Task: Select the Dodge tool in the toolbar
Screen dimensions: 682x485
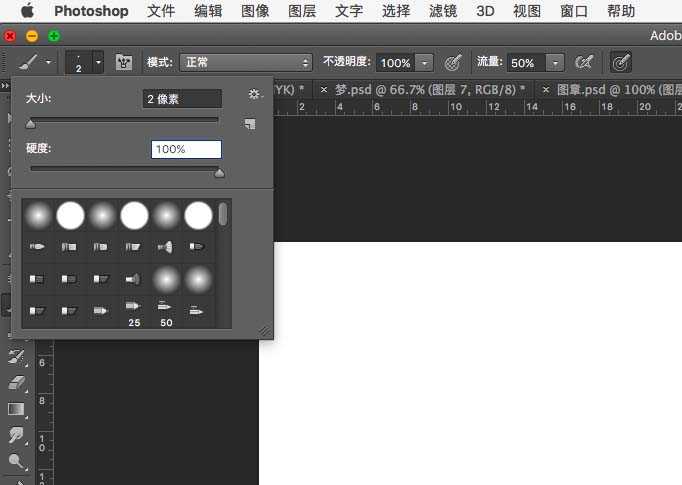Action: tap(17, 461)
